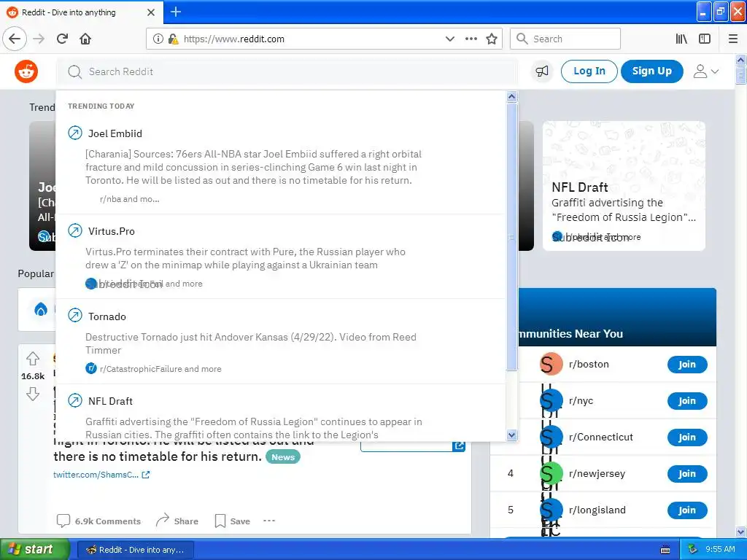
Task: Join the r/longisland community
Action: click(x=687, y=510)
